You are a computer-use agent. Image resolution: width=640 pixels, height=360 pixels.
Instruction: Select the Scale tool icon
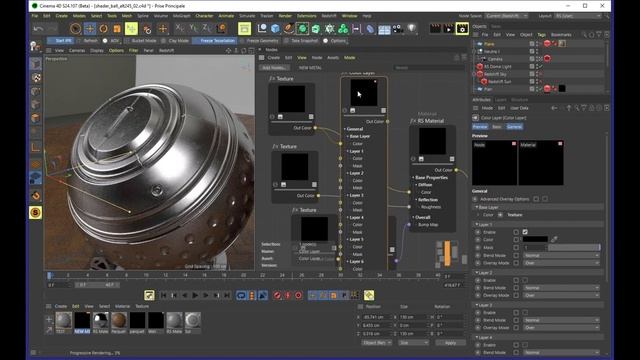coord(117,29)
